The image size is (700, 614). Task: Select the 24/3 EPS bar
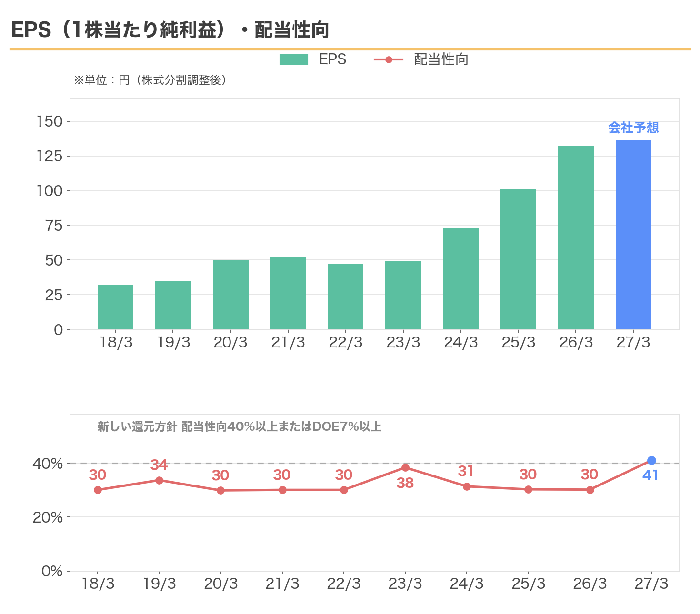460,278
